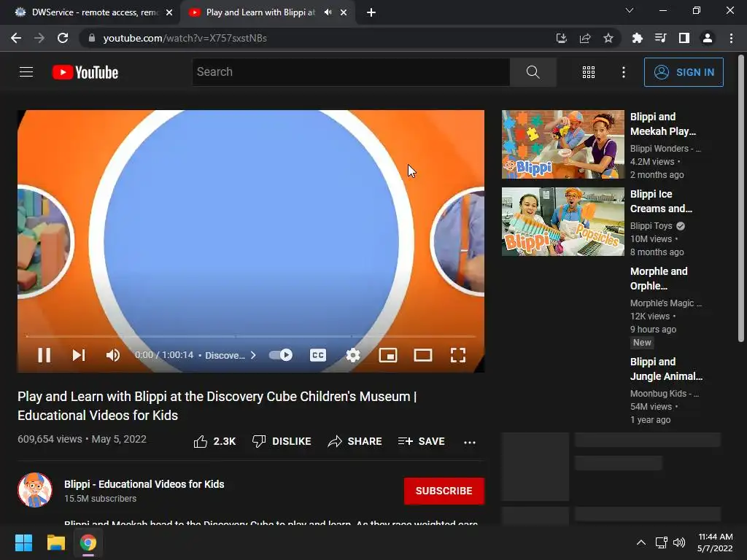
Task: Open the taskbar clock and date
Action: click(x=715, y=542)
